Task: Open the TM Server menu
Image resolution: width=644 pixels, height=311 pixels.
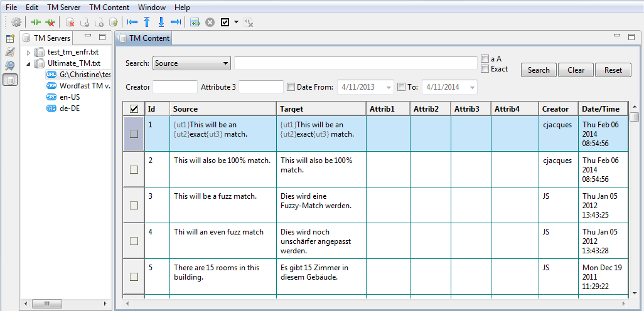Action: [63, 8]
